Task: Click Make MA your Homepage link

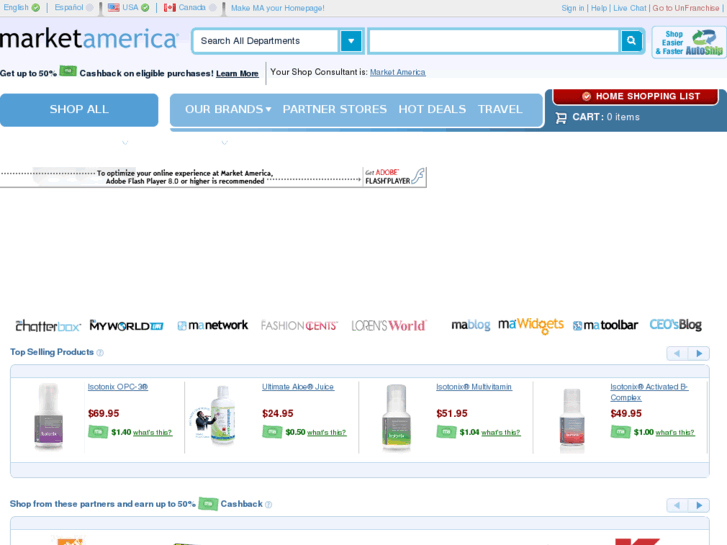Action: pyautogui.click(x=278, y=8)
